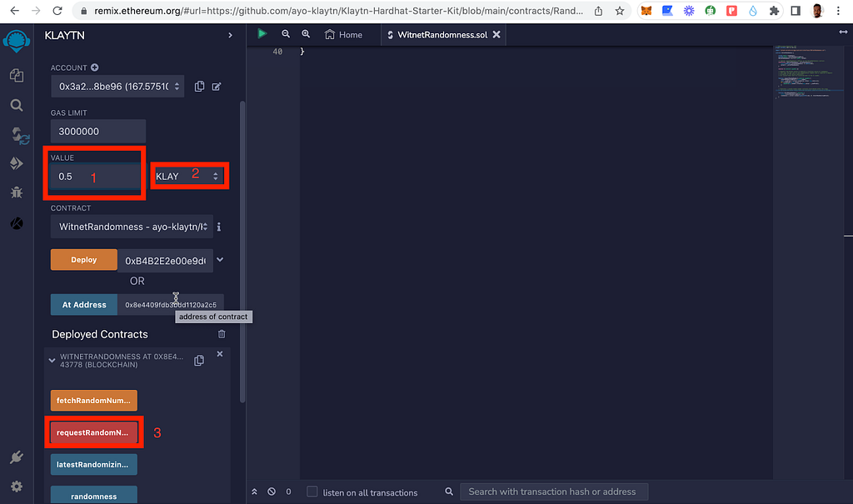The height and width of the screenshot is (504, 853).
Task: Open the KLAY unit dropdown
Action: pyautogui.click(x=187, y=177)
